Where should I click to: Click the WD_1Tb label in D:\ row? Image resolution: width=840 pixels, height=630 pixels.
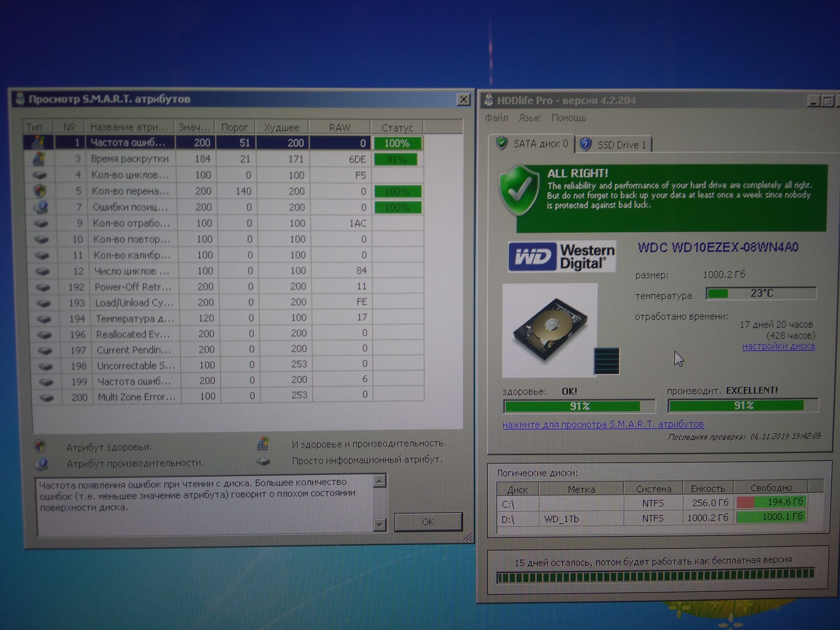click(x=561, y=519)
